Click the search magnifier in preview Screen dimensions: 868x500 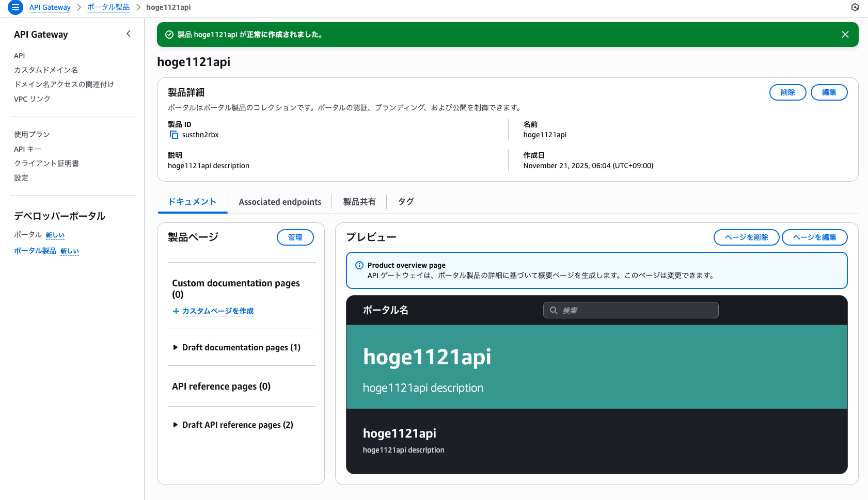pyautogui.click(x=554, y=310)
